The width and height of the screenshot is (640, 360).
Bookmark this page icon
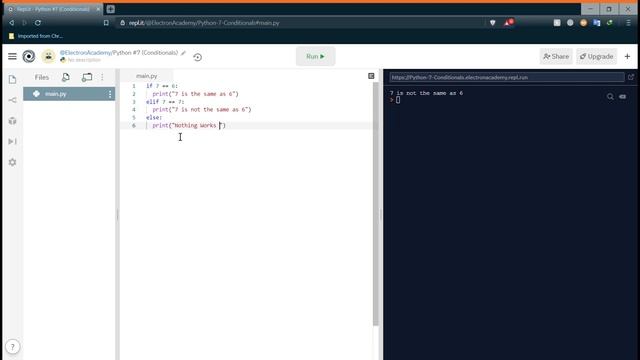(x=106, y=23)
